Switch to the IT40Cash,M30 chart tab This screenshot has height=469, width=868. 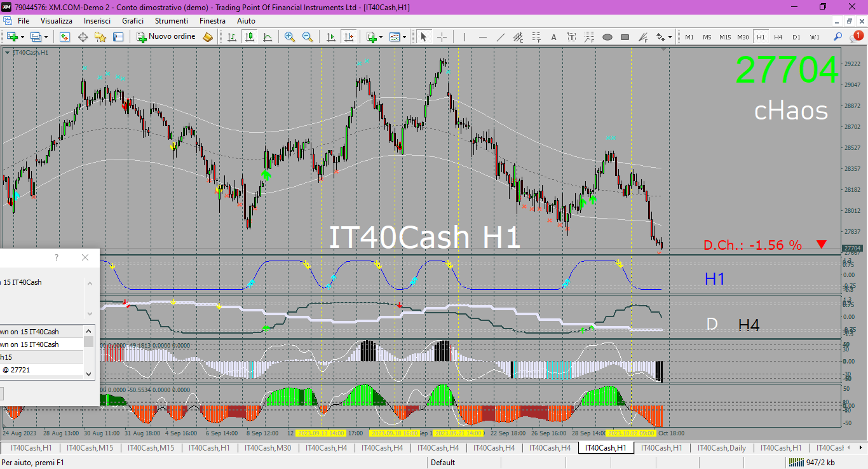click(x=268, y=448)
